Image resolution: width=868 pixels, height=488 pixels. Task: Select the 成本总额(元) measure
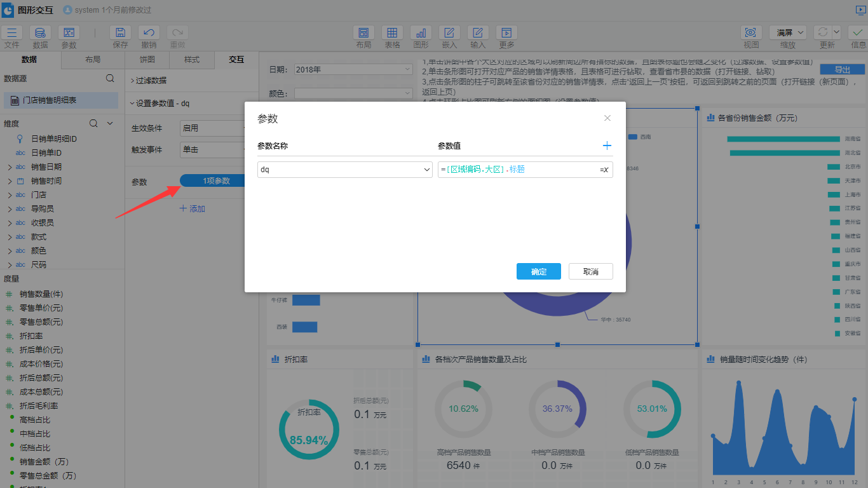pyautogui.click(x=41, y=392)
